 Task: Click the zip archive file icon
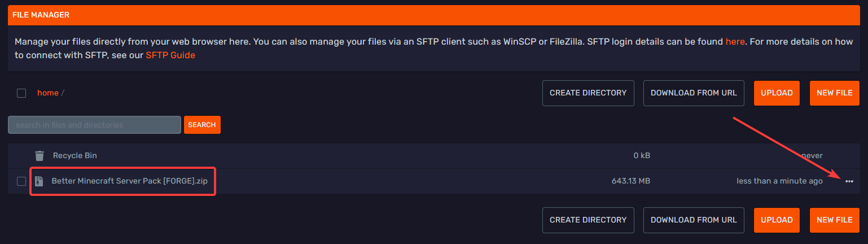click(39, 181)
